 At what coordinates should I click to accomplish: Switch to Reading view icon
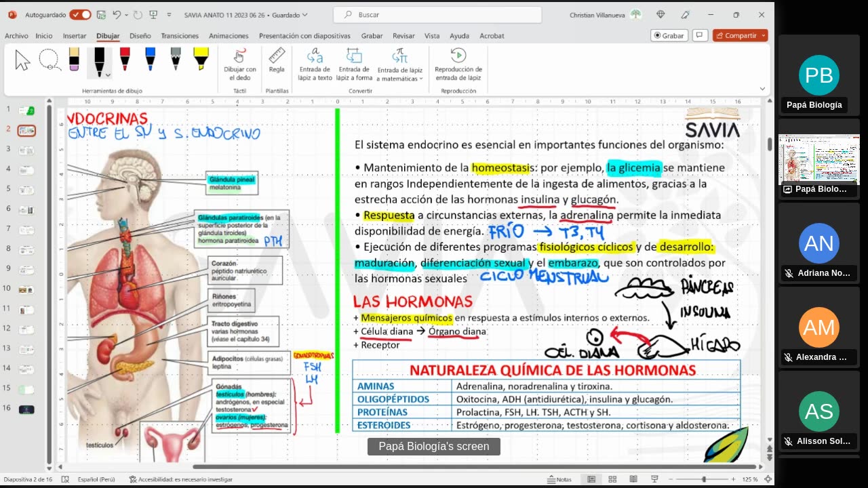634,479
